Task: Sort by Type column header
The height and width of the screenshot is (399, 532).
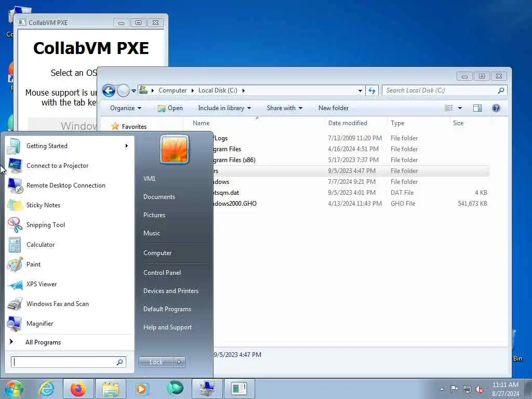Action: click(x=397, y=123)
